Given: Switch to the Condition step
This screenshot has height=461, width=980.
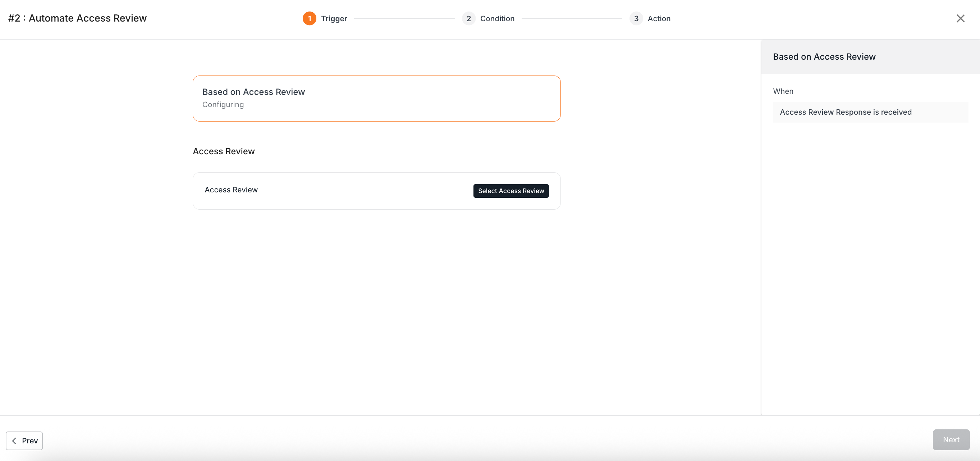Looking at the screenshot, I should point(497,18).
